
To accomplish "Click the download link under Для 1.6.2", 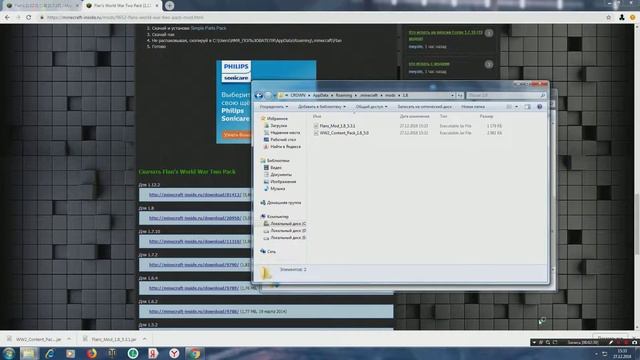I will [194, 311].
